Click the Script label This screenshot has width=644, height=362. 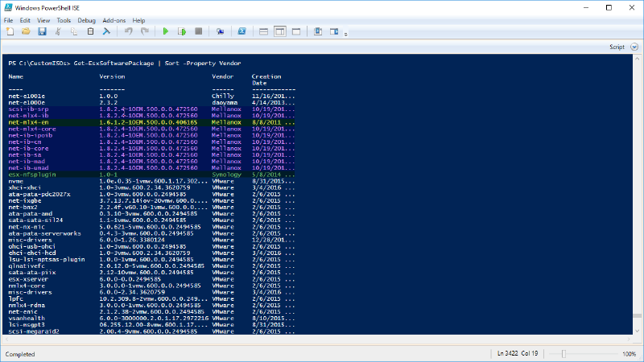point(617,47)
